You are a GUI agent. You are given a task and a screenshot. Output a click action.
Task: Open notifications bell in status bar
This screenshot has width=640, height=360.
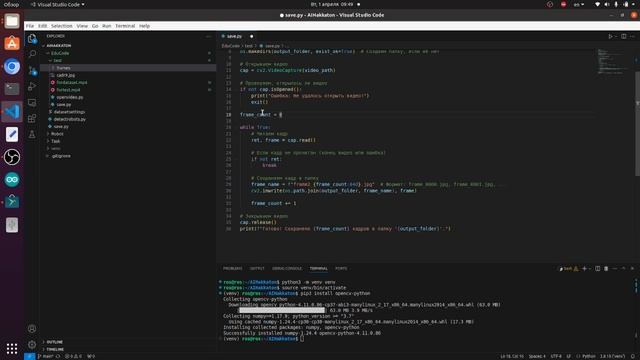pos(633,356)
